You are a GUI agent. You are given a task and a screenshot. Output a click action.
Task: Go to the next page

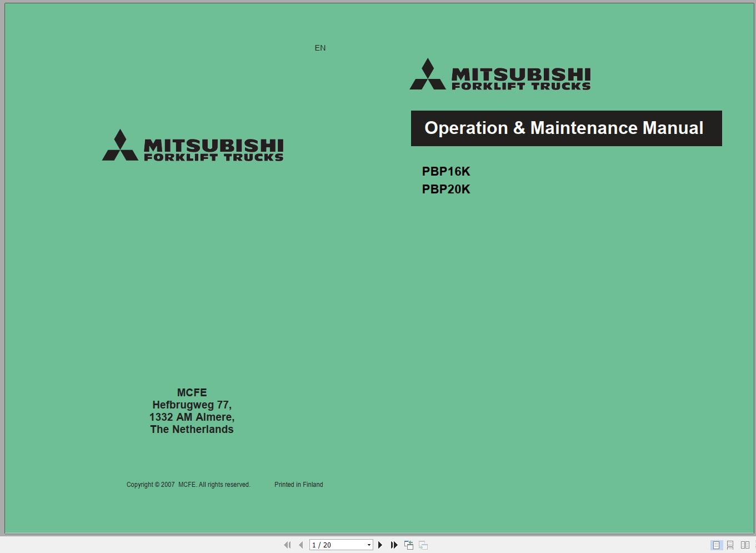[x=380, y=545]
